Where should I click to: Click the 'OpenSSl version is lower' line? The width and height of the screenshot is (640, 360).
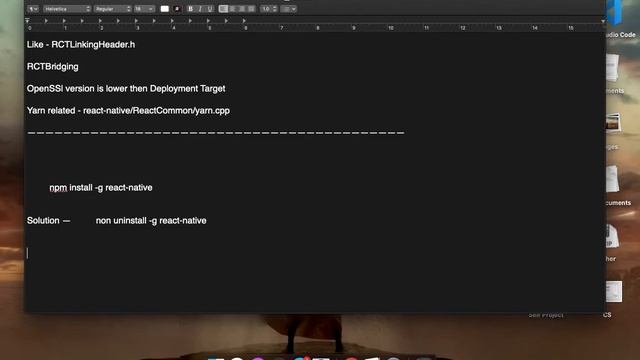click(x=126, y=89)
